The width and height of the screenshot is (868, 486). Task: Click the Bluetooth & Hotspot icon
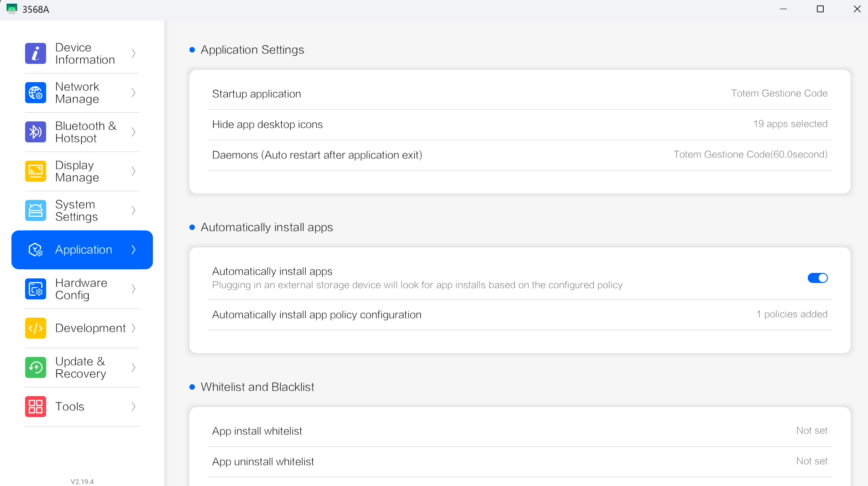point(35,132)
